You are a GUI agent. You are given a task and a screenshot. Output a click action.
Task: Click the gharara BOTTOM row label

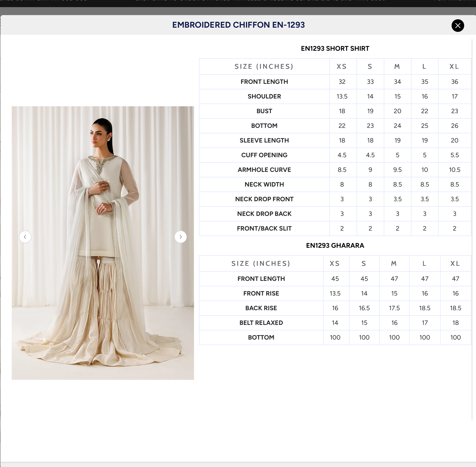(x=261, y=337)
